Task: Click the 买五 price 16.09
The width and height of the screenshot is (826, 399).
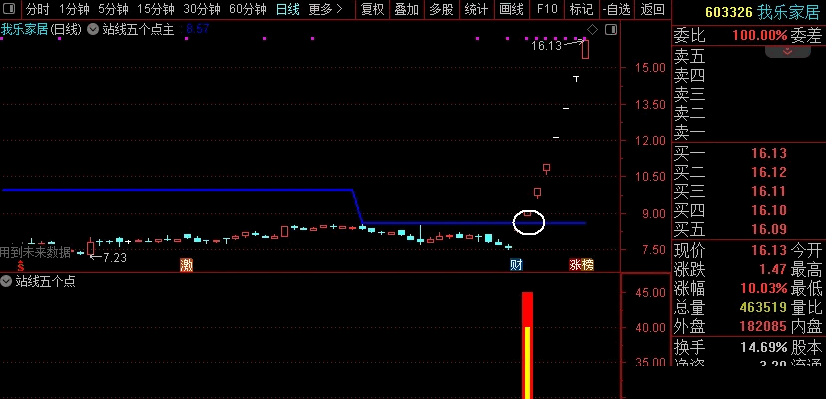Action: point(769,229)
